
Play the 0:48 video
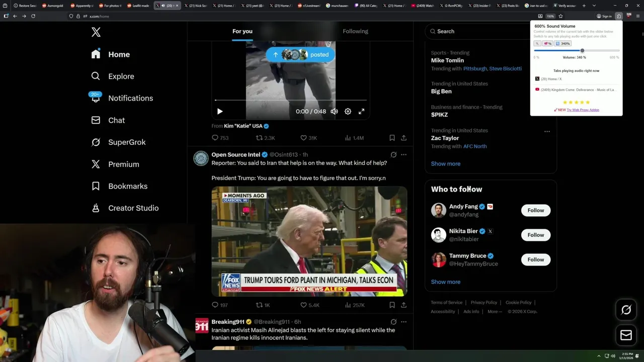220,112
